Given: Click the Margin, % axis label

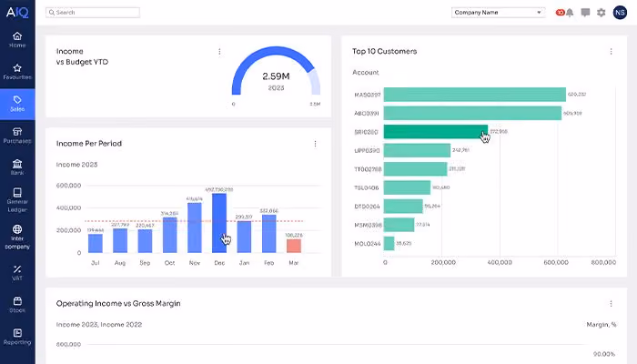Looking at the screenshot, I should tap(602, 325).
